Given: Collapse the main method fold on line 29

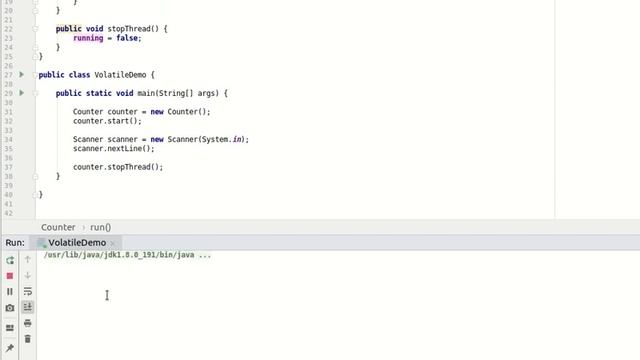Looking at the screenshot, I should click(35, 93).
